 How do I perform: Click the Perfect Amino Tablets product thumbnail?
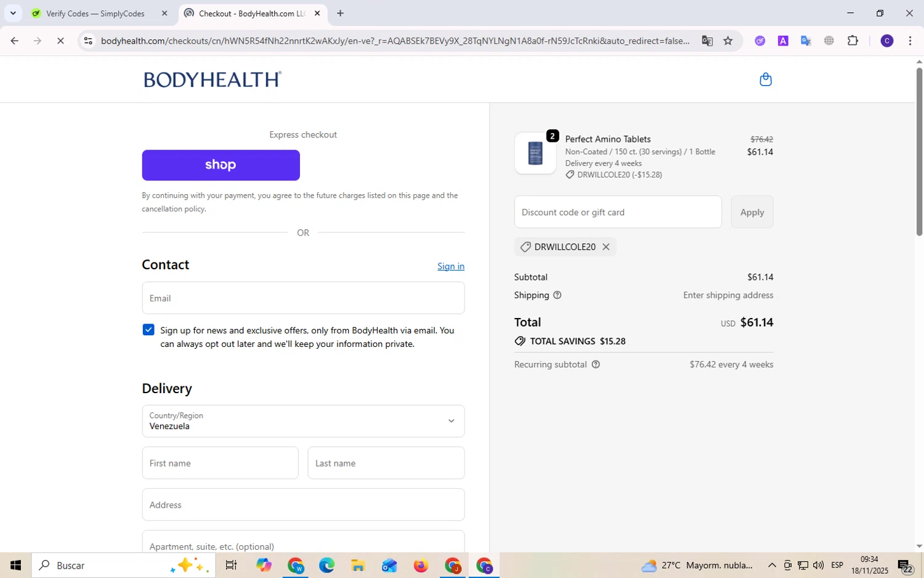pos(535,153)
